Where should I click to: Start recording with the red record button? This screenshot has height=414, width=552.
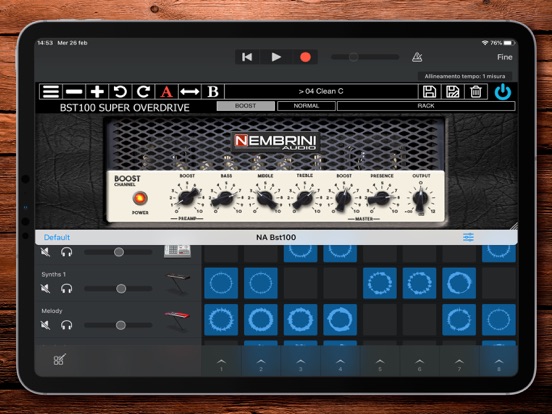(x=305, y=57)
